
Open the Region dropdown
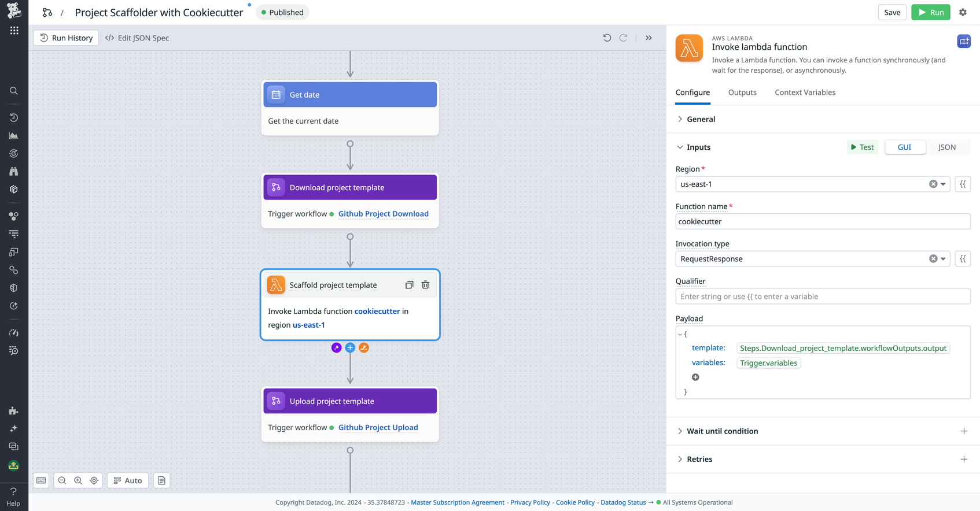coord(943,184)
